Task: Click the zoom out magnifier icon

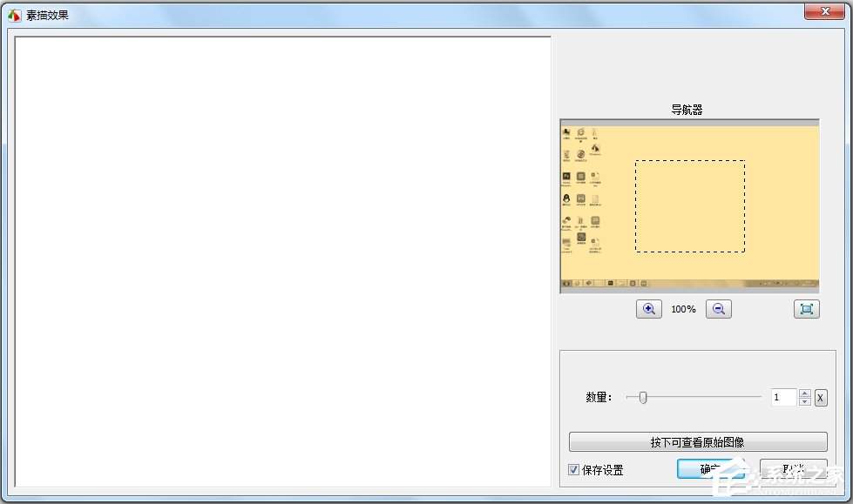Action: pos(718,309)
